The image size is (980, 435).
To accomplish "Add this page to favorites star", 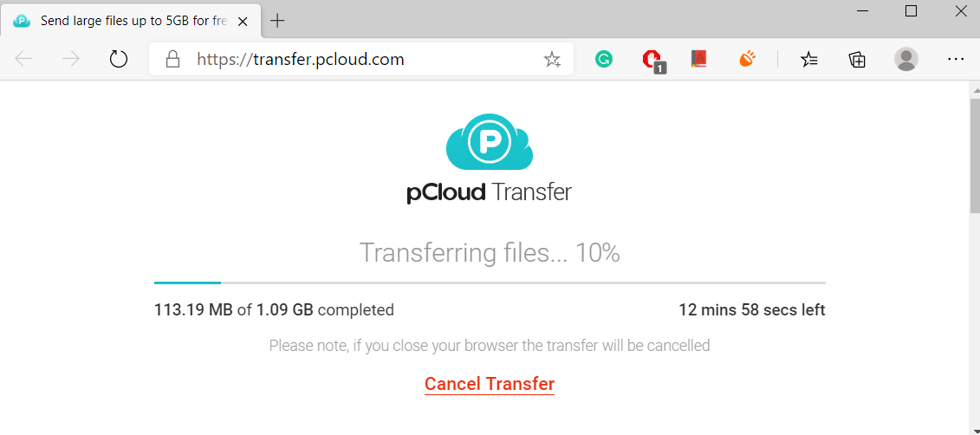I will click(x=552, y=60).
